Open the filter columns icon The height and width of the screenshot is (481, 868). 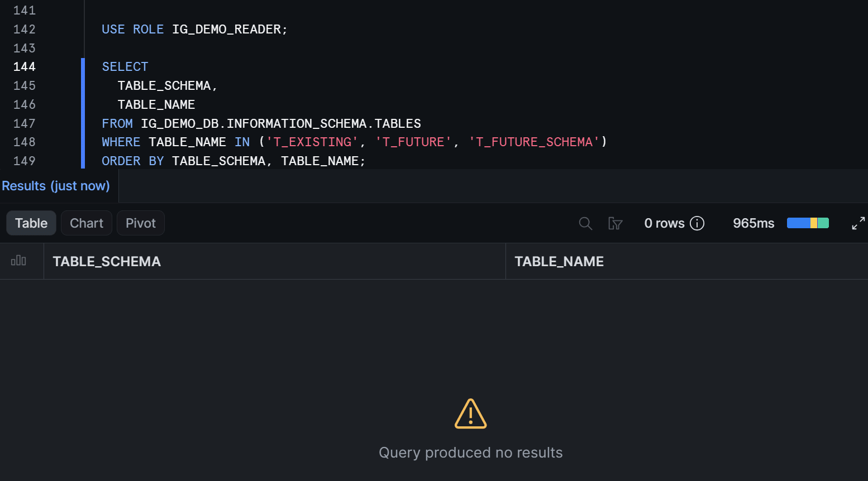(615, 223)
